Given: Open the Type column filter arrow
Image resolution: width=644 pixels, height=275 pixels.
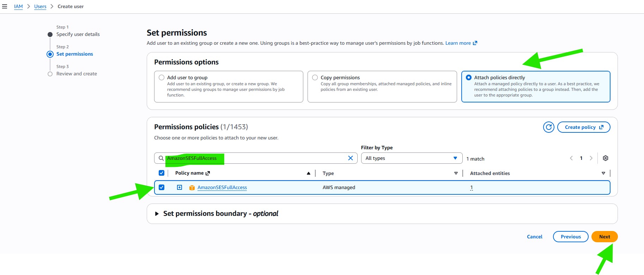Looking at the screenshot, I should point(456,173).
